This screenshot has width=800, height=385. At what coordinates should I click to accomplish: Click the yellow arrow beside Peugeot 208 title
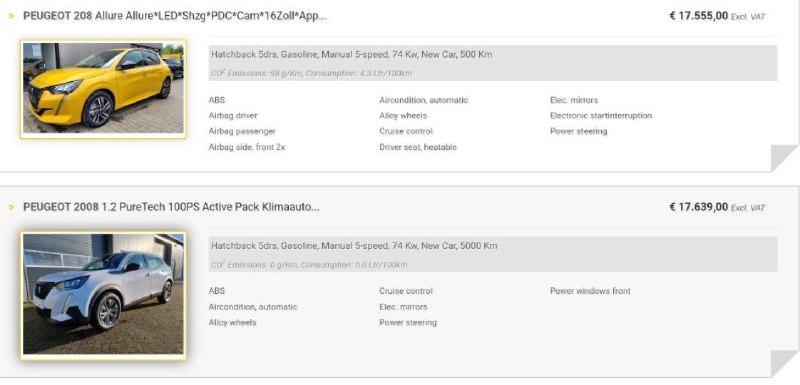point(11,16)
